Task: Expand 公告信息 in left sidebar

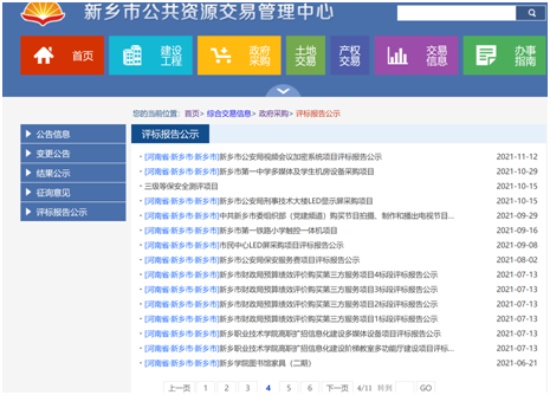Action: [x=73, y=134]
